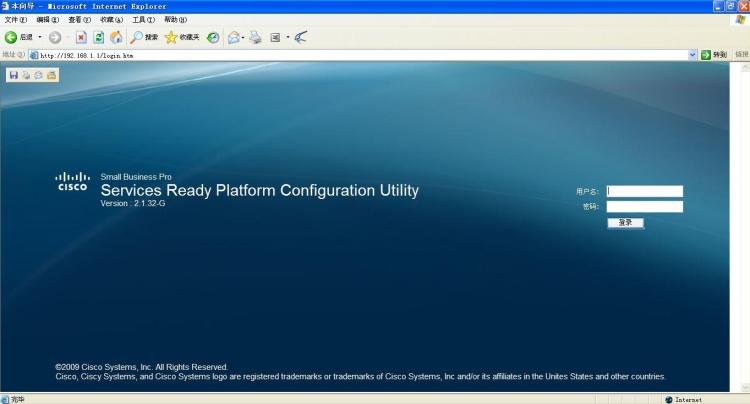Expand the Back button history dropdown arrow
The image size is (750, 404).
[x=40, y=37]
